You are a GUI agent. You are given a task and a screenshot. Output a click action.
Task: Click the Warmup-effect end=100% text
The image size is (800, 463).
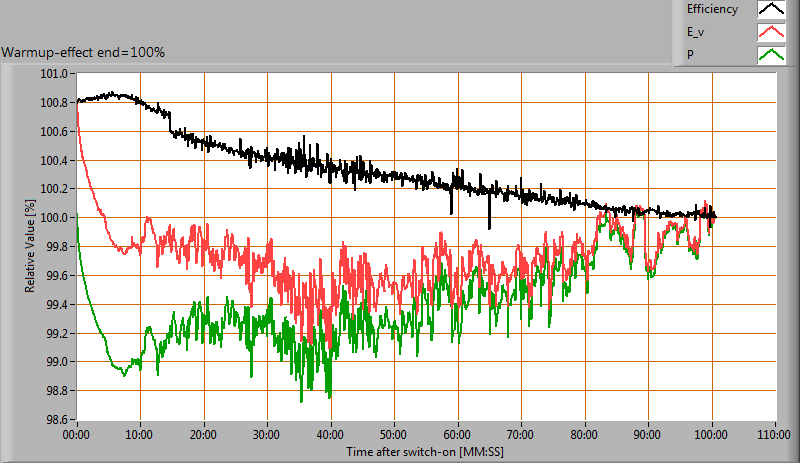point(83,52)
